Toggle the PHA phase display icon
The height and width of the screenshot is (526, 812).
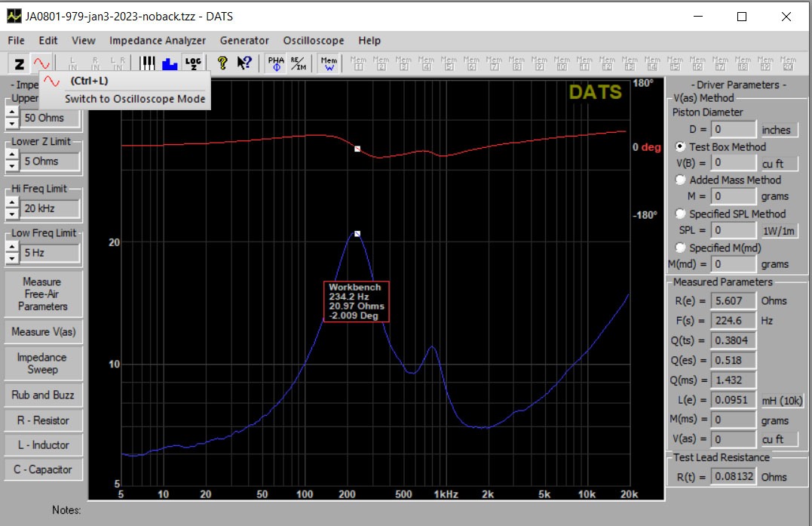point(276,63)
